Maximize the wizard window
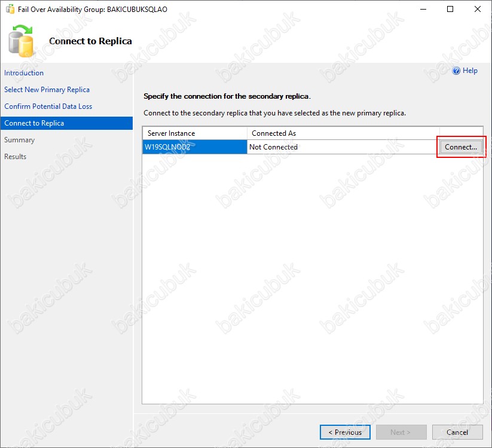The width and height of the screenshot is (492, 448). coord(450,9)
